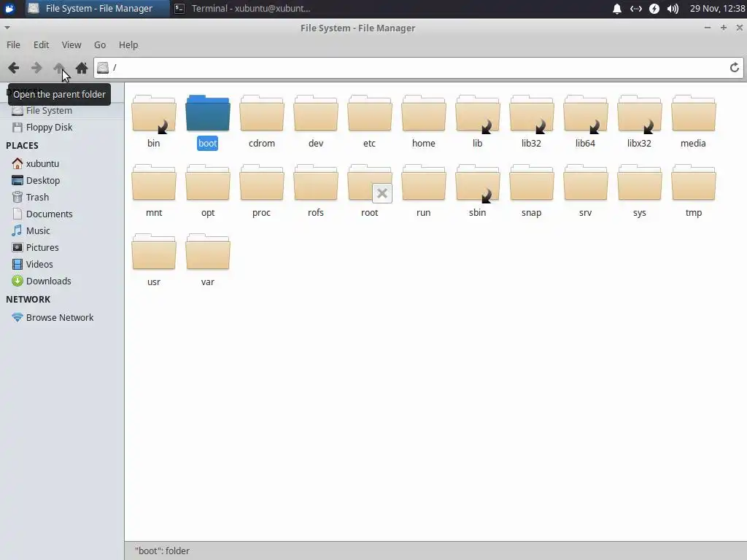The width and height of the screenshot is (747, 560).
Task: Select the var folder
Action: [x=208, y=252]
